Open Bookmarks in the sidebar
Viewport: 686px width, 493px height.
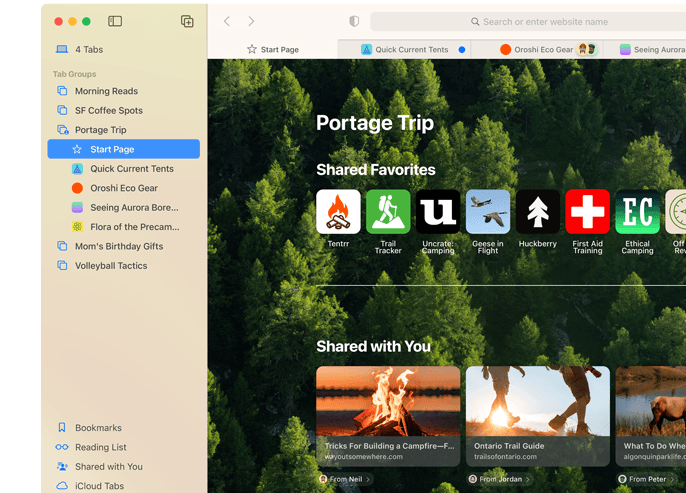(x=98, y=428)
